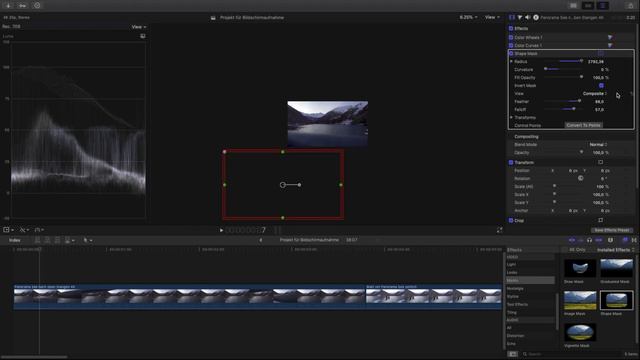The width and height of the screenshot is (640, 360).
Task: Open the mask View Composite dropdown
Action: (594, 93)
